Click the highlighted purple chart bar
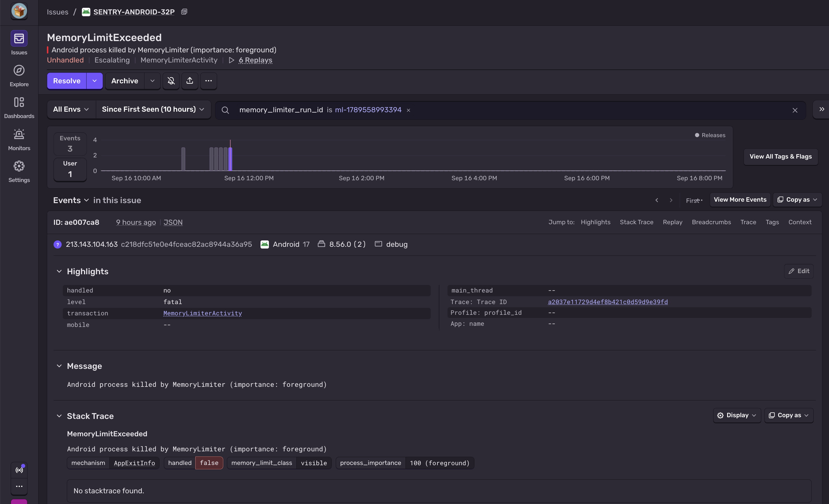The image size is (829, 504). [x=230, y=159]
